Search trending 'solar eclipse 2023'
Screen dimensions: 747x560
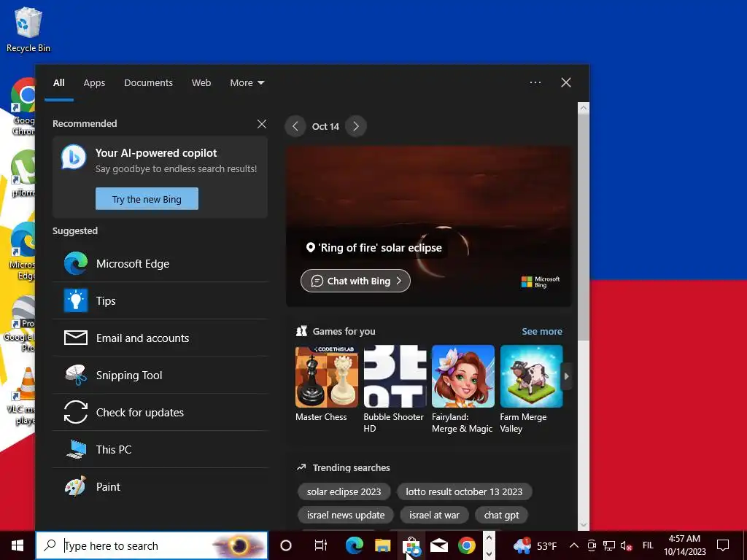(344, 491)
